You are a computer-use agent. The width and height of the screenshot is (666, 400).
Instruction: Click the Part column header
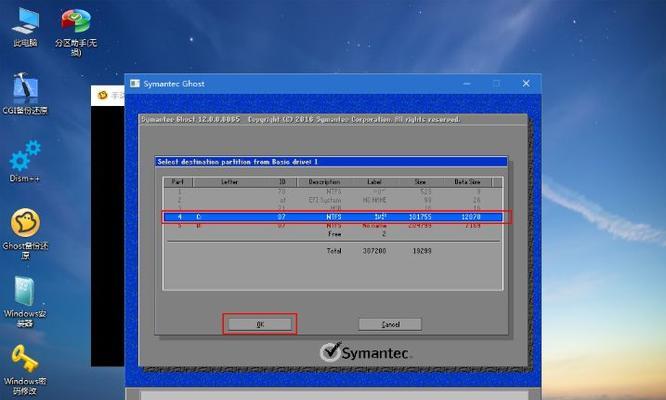point(178,182)
